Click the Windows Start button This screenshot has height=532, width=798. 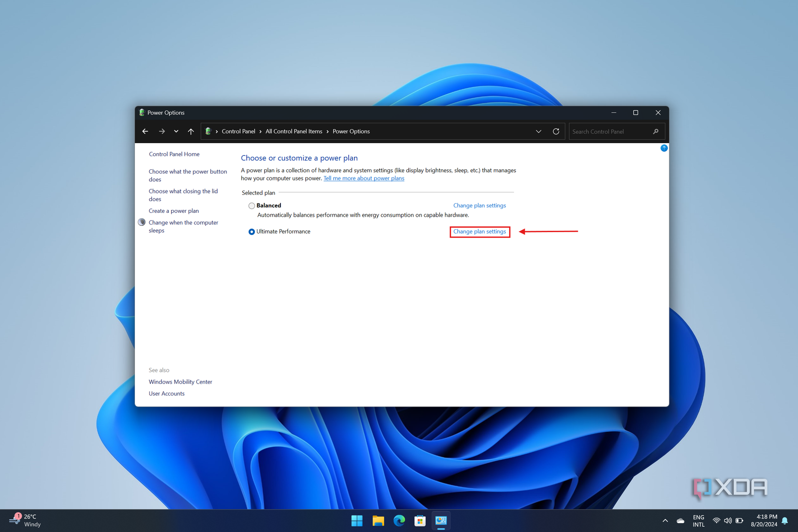click(357, 520)
